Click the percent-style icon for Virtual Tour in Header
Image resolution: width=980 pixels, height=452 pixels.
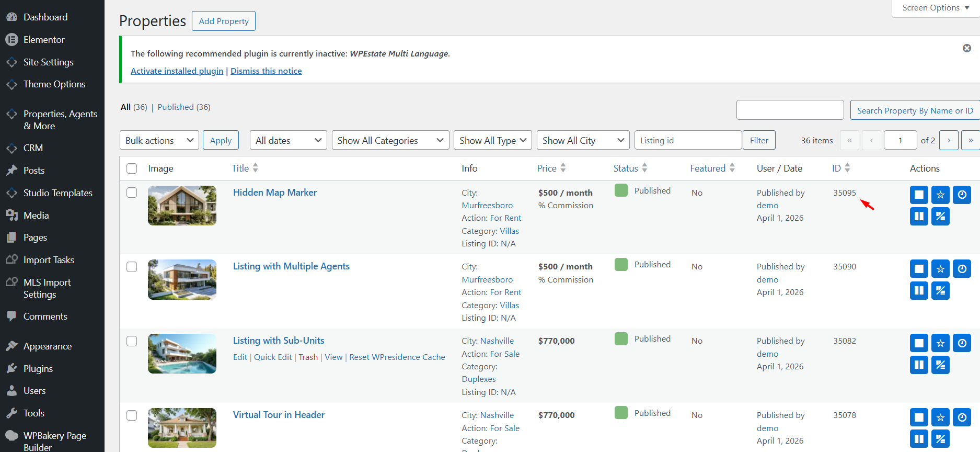(940, 439)
